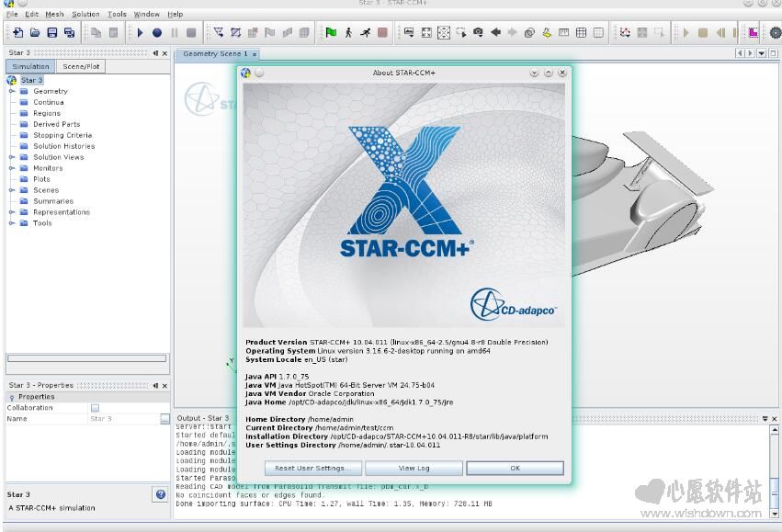Click the View Log button
782x532 pixels.
[x=414, y=468]
